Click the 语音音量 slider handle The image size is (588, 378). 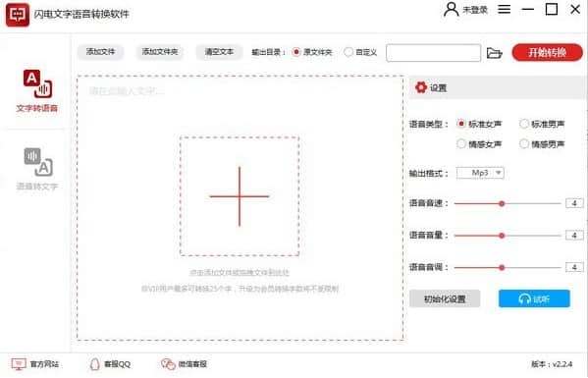click(x=502, y=236)
